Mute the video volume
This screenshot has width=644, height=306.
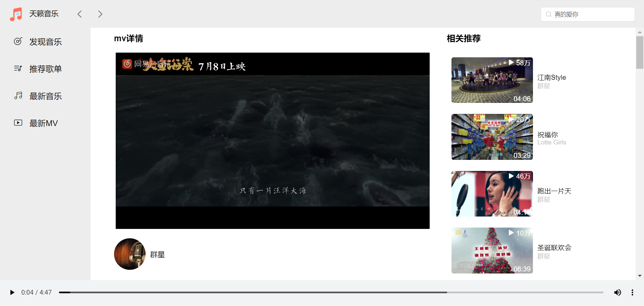618,293
